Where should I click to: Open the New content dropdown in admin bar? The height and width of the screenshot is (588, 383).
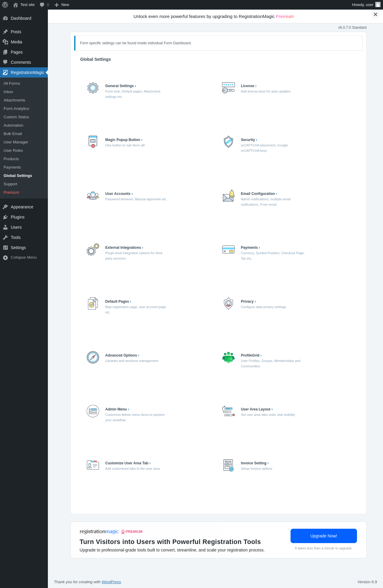[x=62, y=5]
